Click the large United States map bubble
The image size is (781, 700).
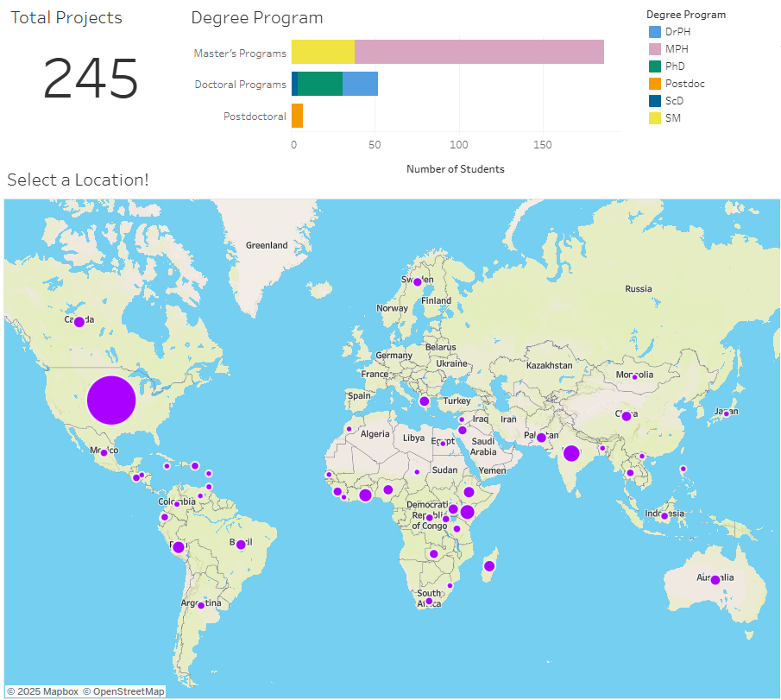(x=112, y=400)
